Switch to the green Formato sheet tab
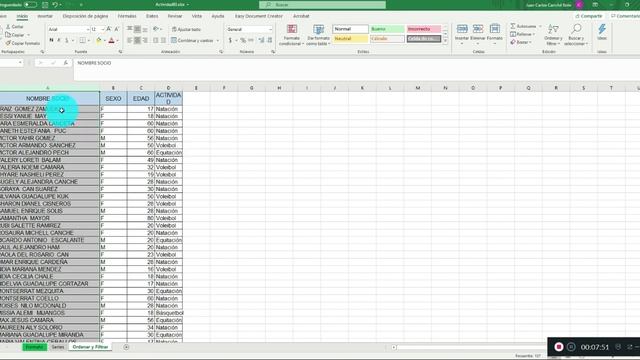Screen dimensions: 640x360 click(x=34, y=347)
